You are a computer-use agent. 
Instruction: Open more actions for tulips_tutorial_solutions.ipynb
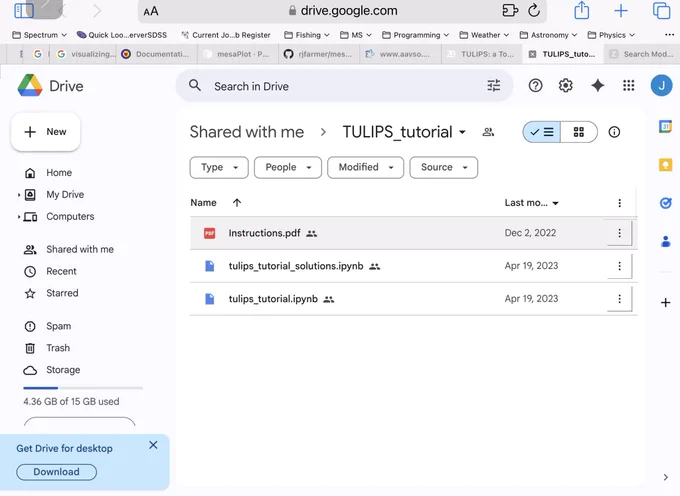click(x=619, y=266)
